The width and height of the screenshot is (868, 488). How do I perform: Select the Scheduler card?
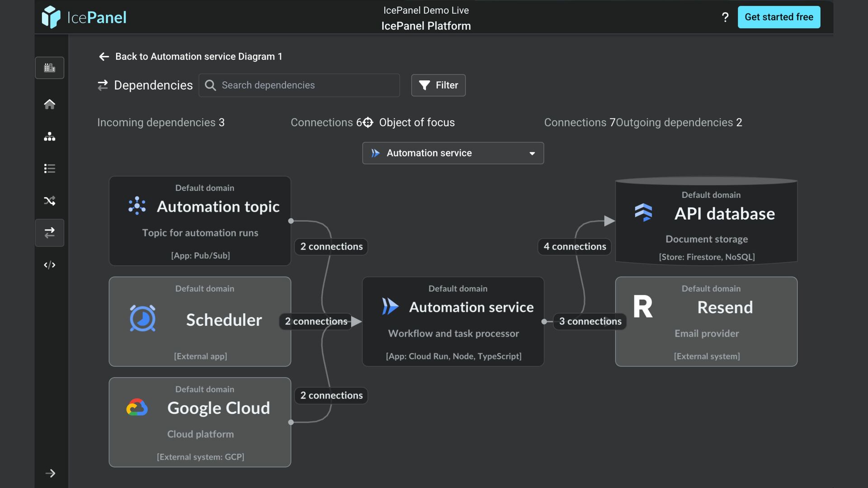point(200,322)
